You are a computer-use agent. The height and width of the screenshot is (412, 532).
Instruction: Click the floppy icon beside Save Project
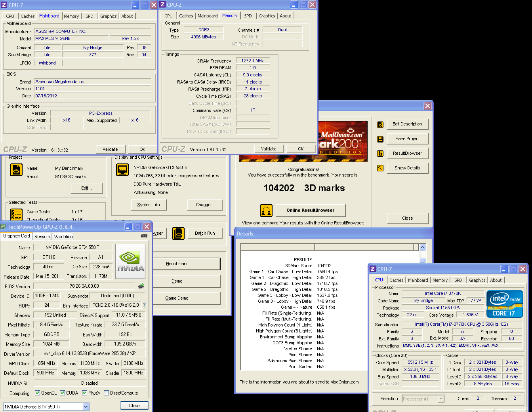pyautogui.click(x=380, y=139)
